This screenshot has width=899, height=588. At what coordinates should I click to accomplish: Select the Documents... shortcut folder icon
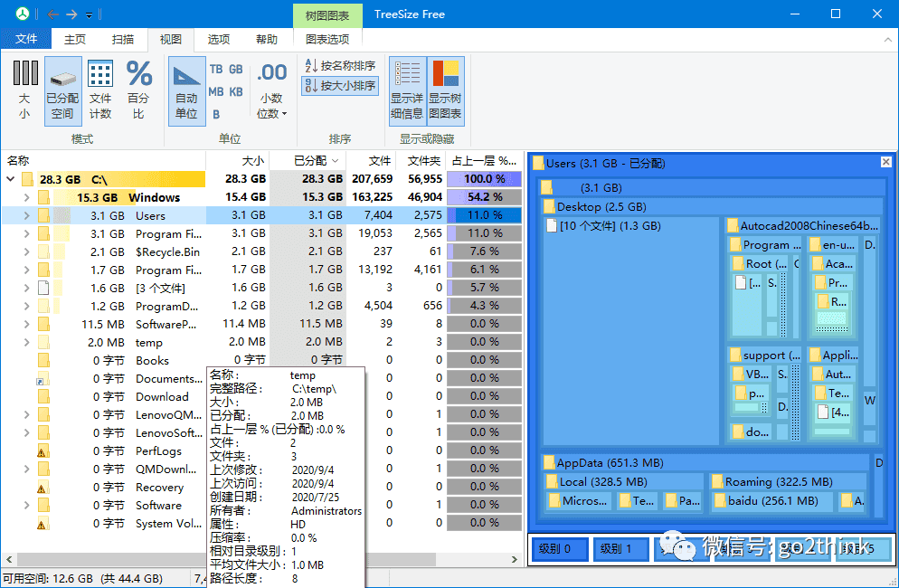pos(43,379)
